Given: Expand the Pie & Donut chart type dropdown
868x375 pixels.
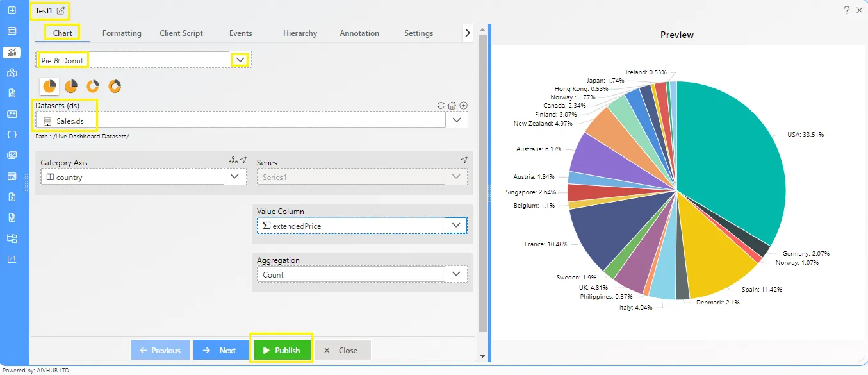Looking at the screenshot, I should (x=240, y=60).
